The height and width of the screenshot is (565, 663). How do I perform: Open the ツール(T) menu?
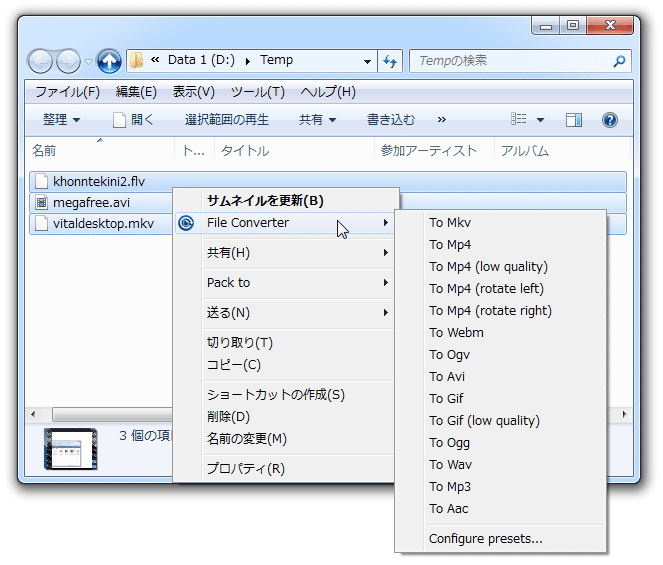coord(258,92)
